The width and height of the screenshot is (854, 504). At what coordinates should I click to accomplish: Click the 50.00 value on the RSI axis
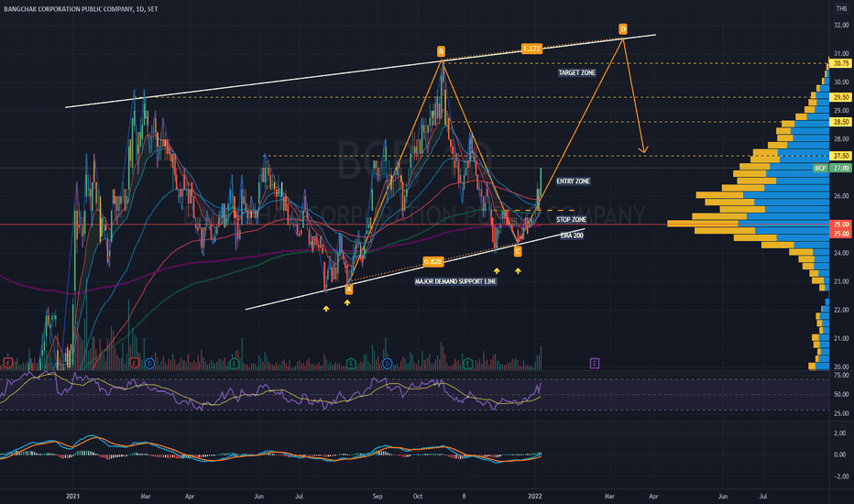841,394
